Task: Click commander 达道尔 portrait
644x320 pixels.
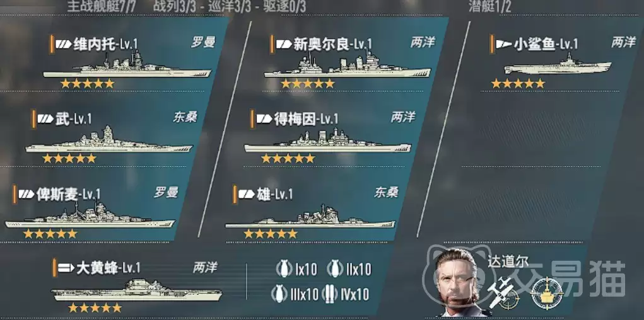Action: coord(457,282)
